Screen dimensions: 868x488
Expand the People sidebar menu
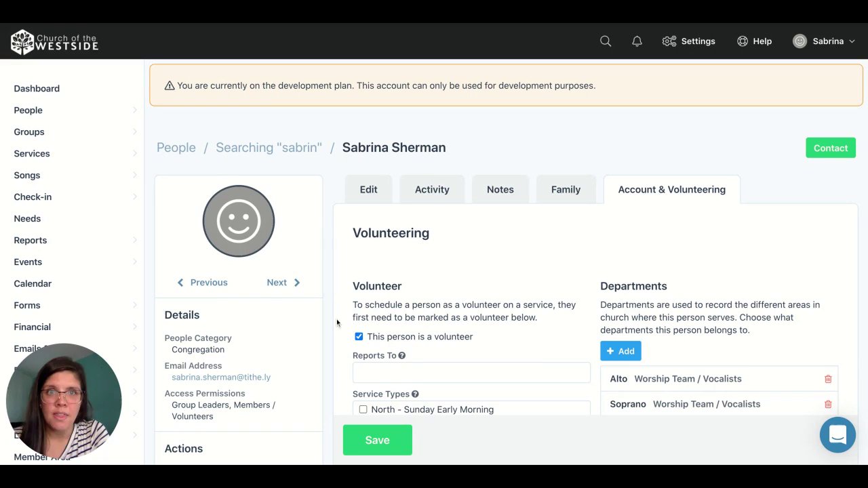click(x=134, y=110)
